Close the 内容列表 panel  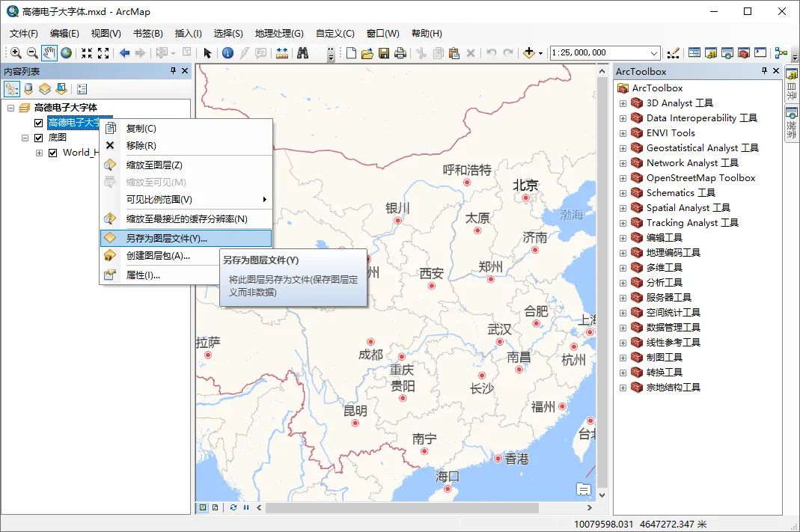[x=185, y=71]
